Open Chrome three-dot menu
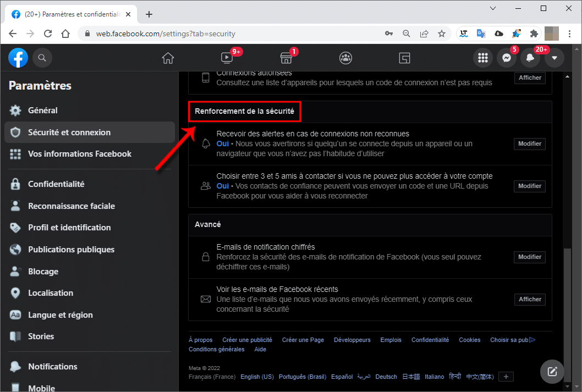This screenshot has height=392, width=582. (x=569, y=34)
